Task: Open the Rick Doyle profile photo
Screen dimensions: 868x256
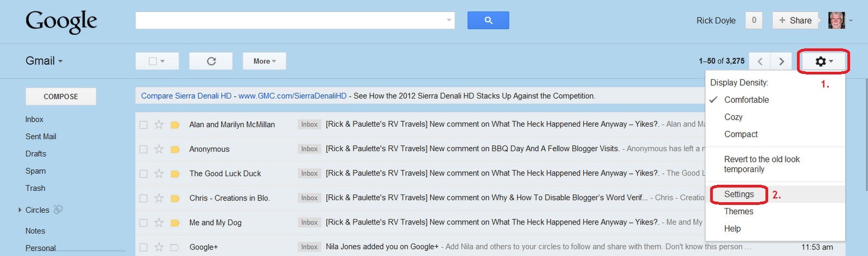Action: [837, 20]
